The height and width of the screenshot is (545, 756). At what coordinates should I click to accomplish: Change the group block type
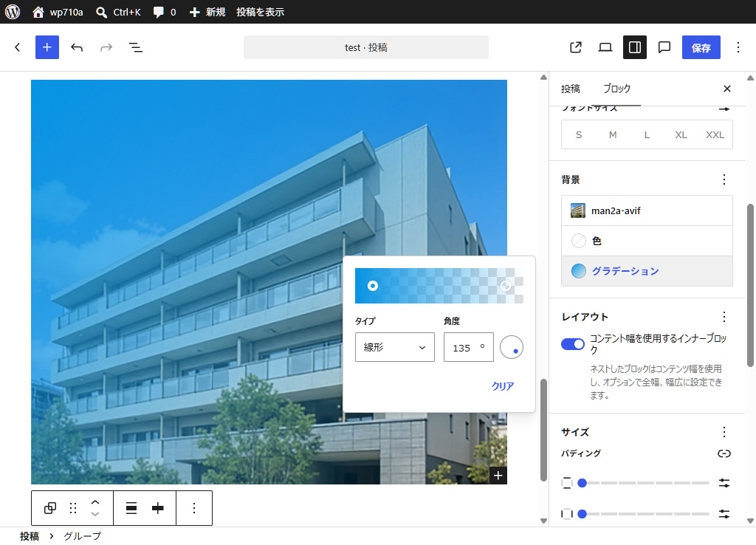point(49,508)
